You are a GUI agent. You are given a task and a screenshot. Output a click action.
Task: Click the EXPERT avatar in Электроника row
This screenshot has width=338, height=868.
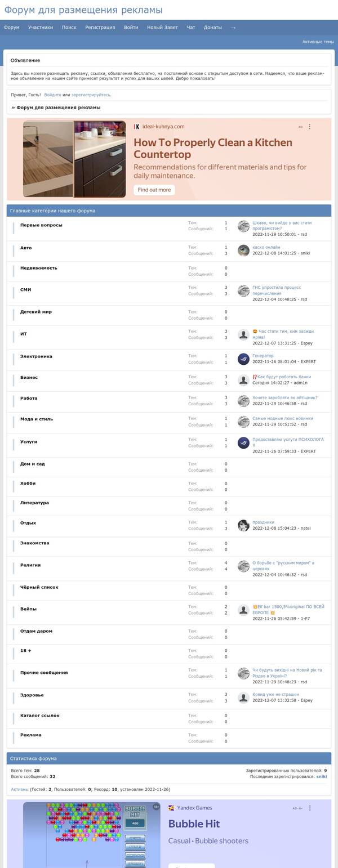click(x=243, y=359)
